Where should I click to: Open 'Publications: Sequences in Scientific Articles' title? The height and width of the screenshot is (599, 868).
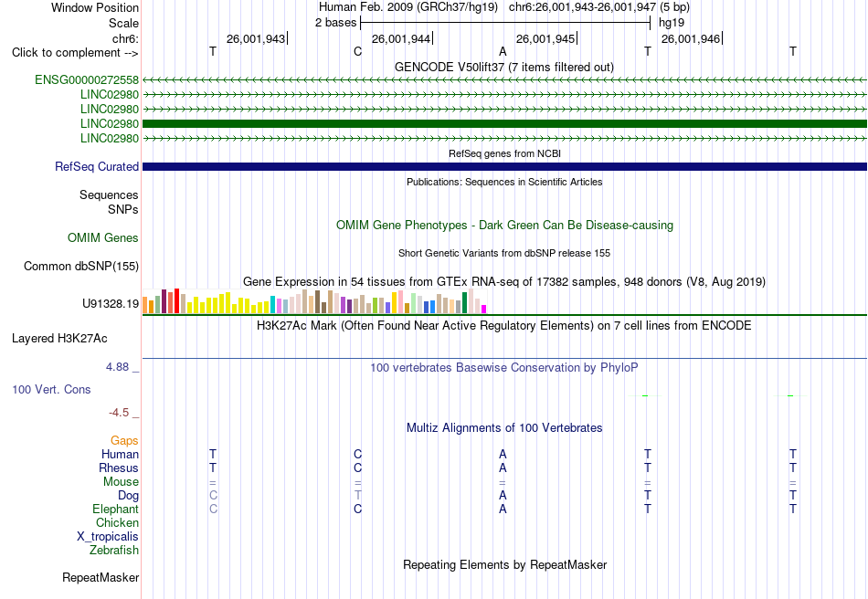click(x=504, y=182)
